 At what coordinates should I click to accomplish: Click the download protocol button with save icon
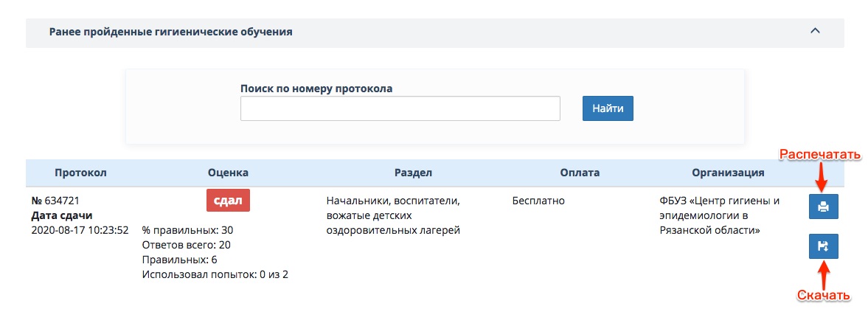pos(823,247)
